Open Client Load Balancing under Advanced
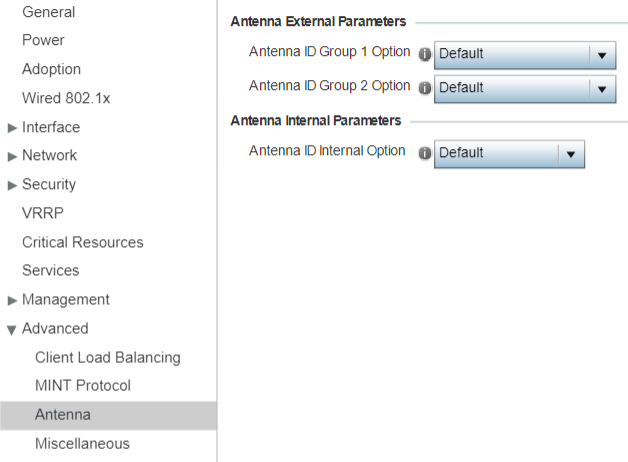The width and height of the screenshot is (628, 462). tap(108, 358)
